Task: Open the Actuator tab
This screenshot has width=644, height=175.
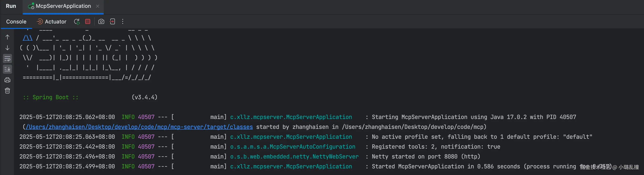Action: click(52, 22)
